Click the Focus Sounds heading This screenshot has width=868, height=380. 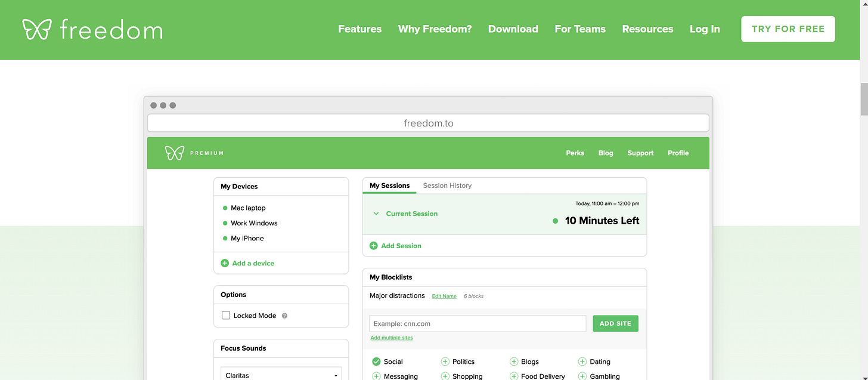pos(243,348)
